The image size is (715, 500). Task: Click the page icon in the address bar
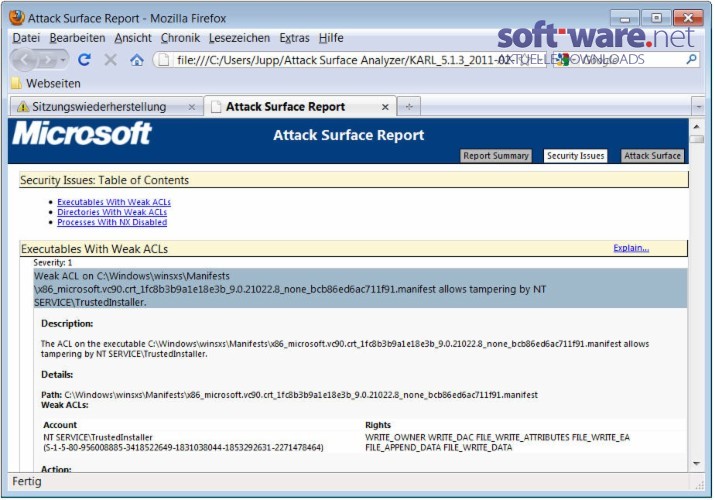pyautogui.click(x=164, y=60)
